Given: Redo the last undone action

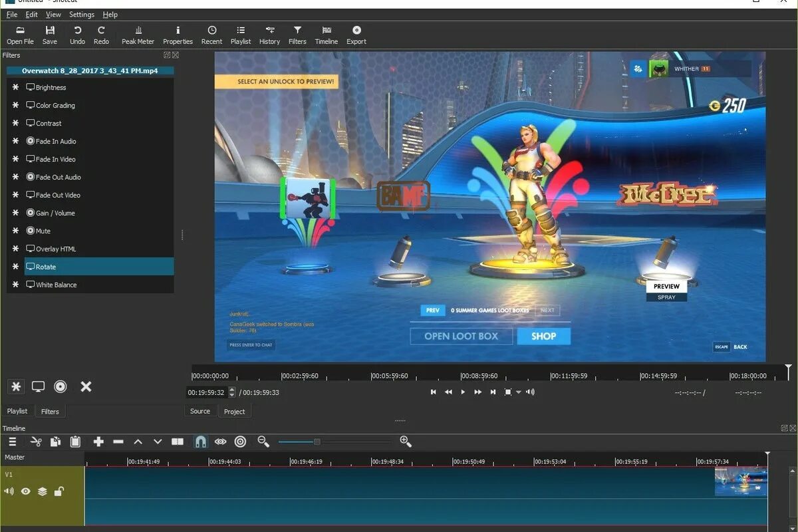Looking at the screenshot, I should pyautogui.click(x=101, y=35).
